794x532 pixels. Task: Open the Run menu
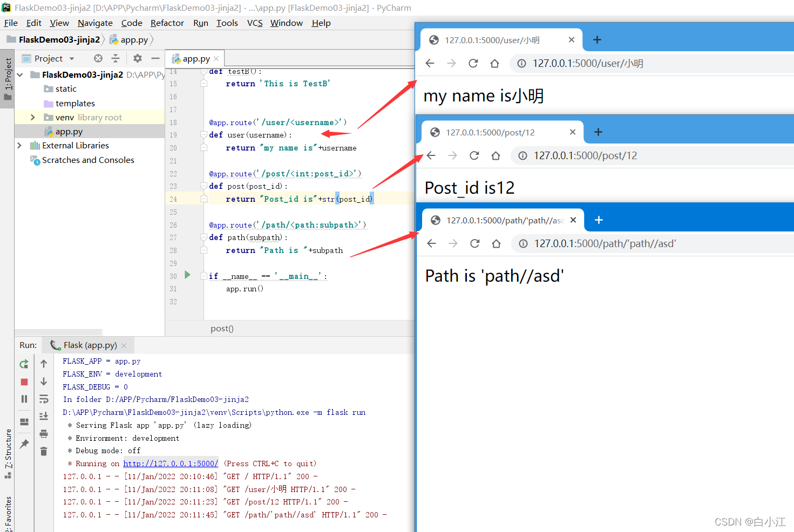[x=201, y=23]
